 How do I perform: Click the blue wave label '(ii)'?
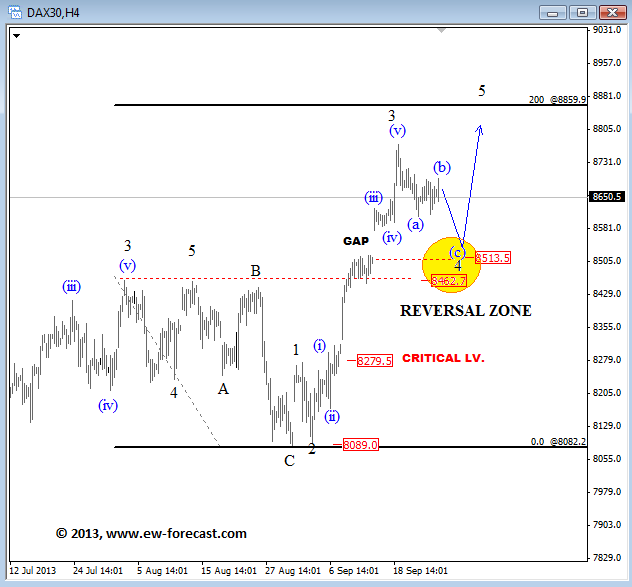pos(332,416)
